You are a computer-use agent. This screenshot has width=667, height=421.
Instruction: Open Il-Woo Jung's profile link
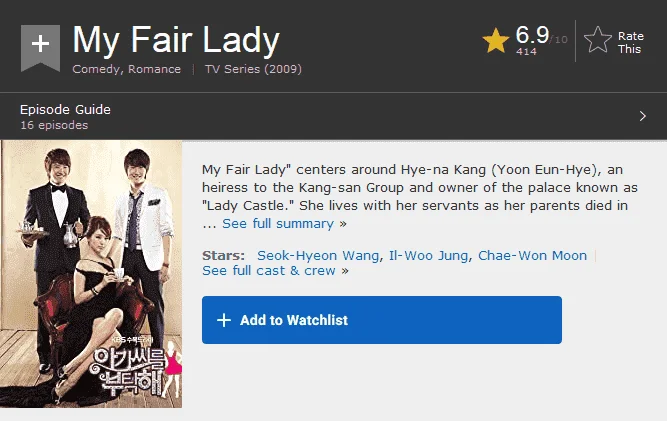click(429, 255)
